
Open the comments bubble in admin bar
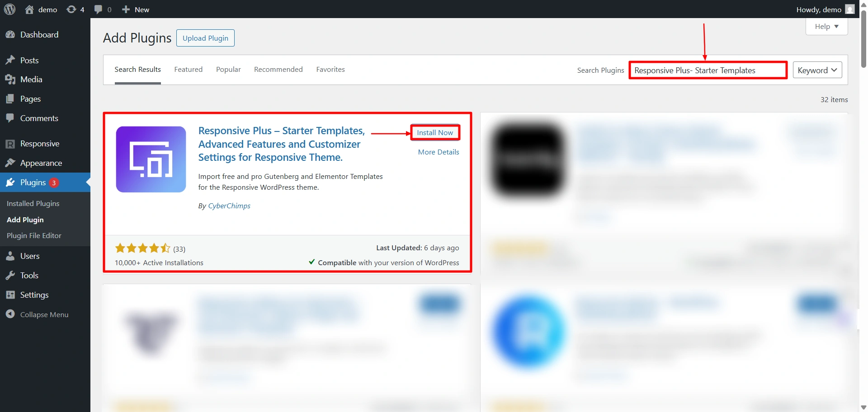[98, 9]
